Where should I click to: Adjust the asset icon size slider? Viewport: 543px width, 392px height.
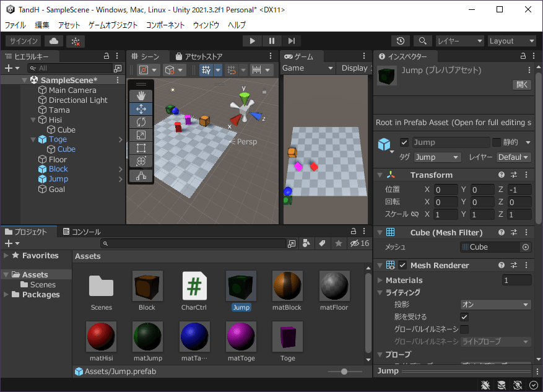coord(345,372)
